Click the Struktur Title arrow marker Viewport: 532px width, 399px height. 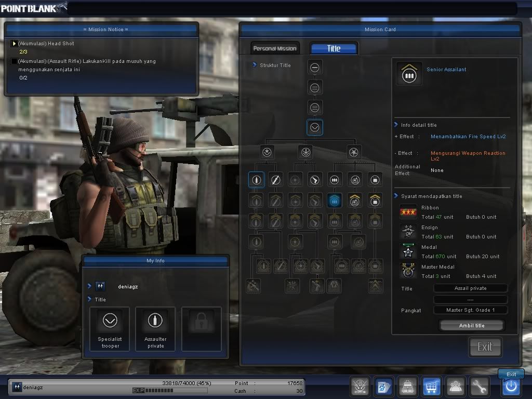click(255, 65)
